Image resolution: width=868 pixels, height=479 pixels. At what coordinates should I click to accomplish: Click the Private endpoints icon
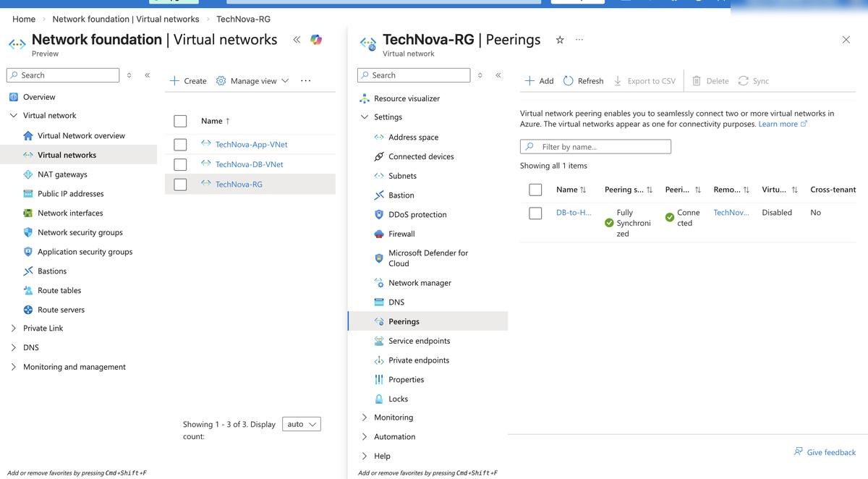click(x=379, y=360)
